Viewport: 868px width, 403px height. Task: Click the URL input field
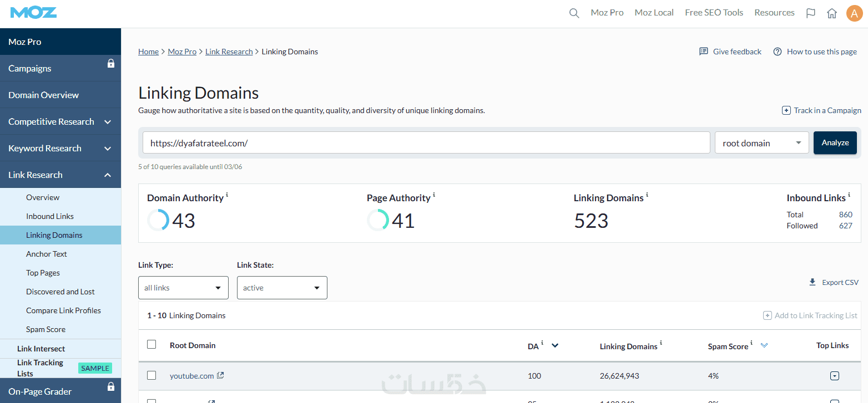pyautogui.click(x=426, y=143)
